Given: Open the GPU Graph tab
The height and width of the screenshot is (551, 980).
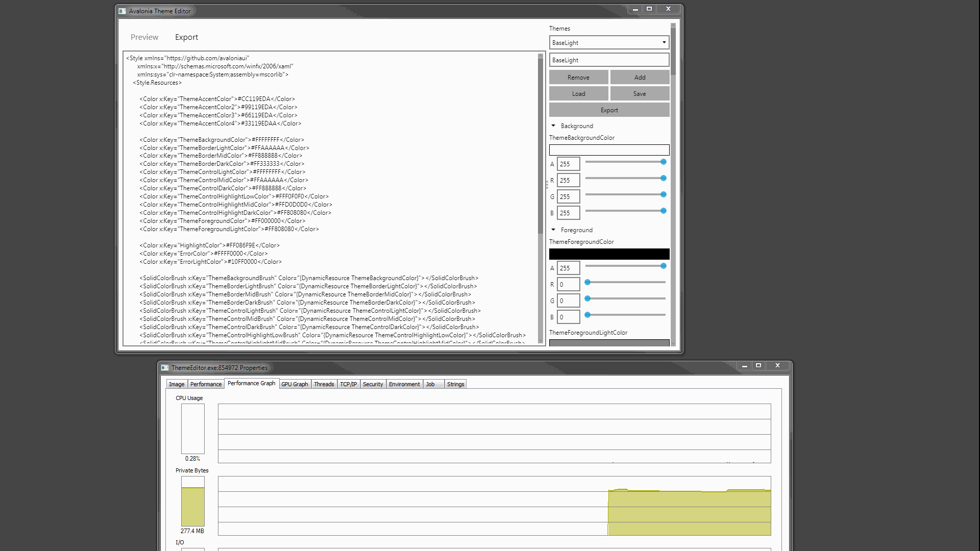Looking at the screenshot, I should pos(295,384).
